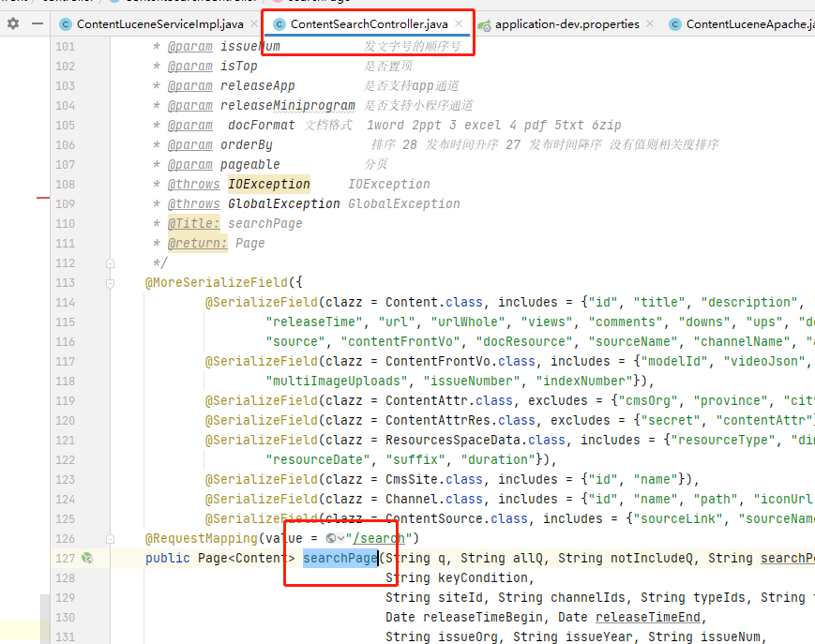This screenshot has width=815, height=644.
Task: Click the @Title: tag in the comment
Action: 194,224
